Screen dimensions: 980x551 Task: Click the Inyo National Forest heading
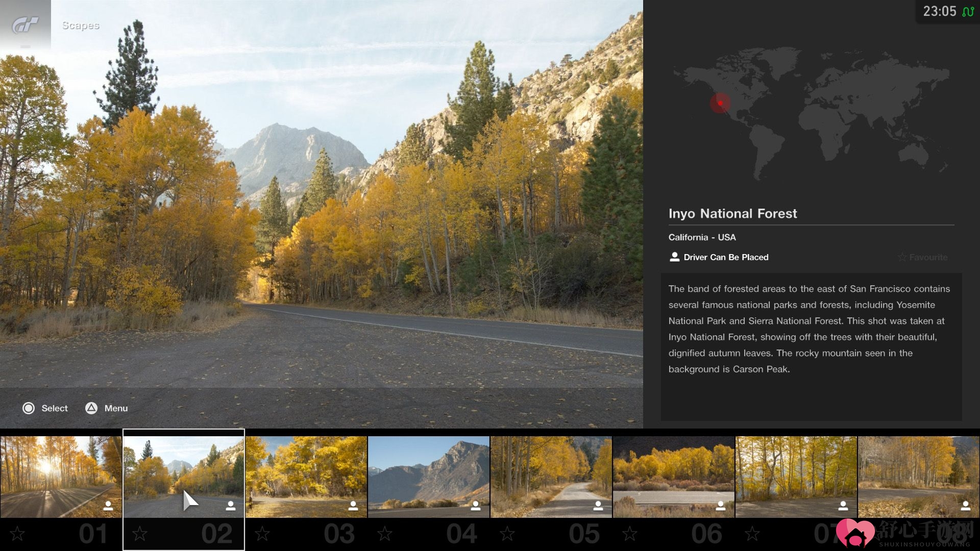732,214
